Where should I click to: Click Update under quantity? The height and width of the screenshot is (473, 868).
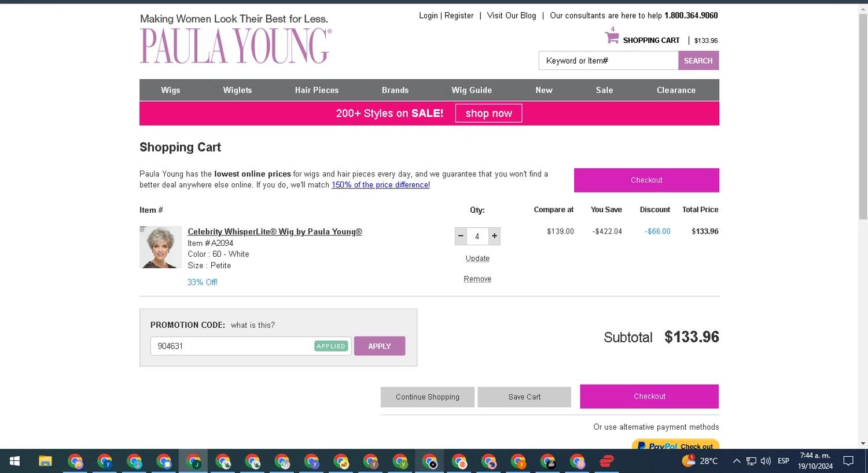click(x=477, y=258)
